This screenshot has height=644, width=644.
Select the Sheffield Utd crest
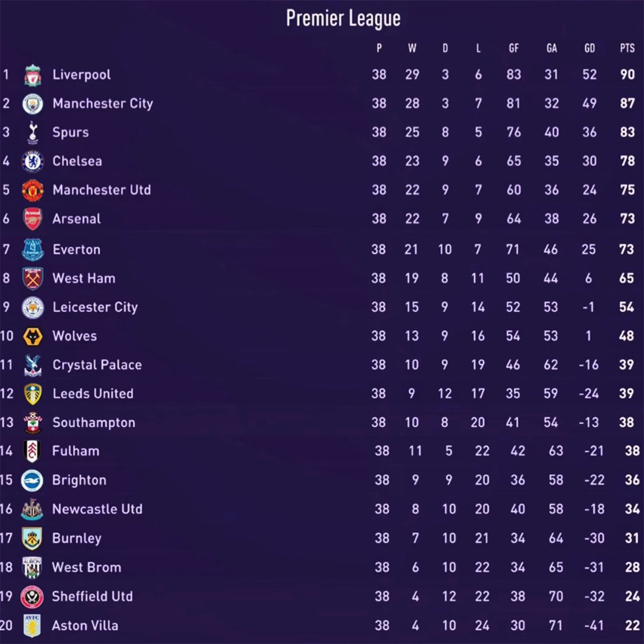(x=32, y=597)
